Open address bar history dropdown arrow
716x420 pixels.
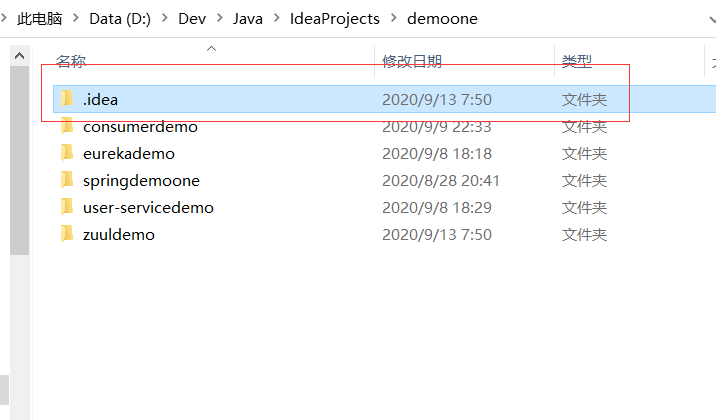point(712,19)
